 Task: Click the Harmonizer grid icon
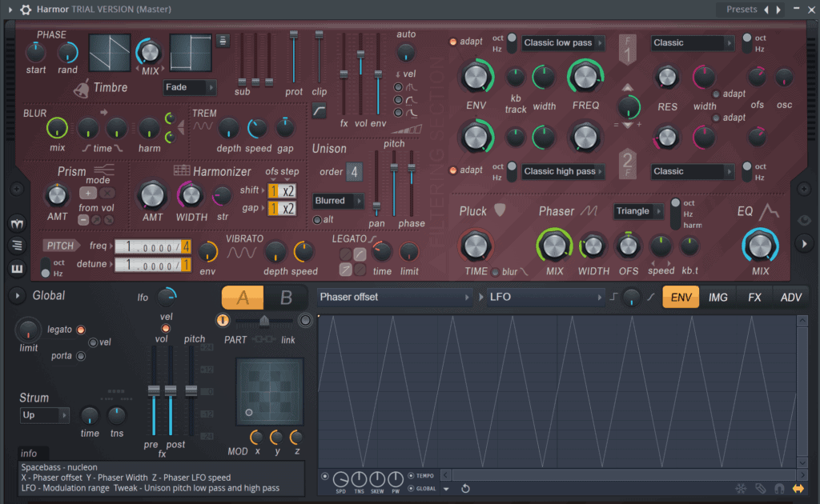[x=182, y=170]
